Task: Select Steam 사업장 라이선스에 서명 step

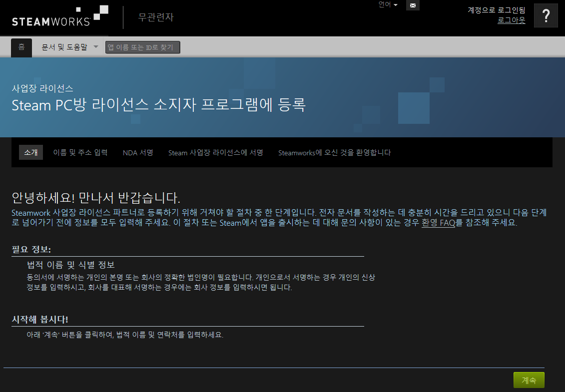Action: [215, 153]
